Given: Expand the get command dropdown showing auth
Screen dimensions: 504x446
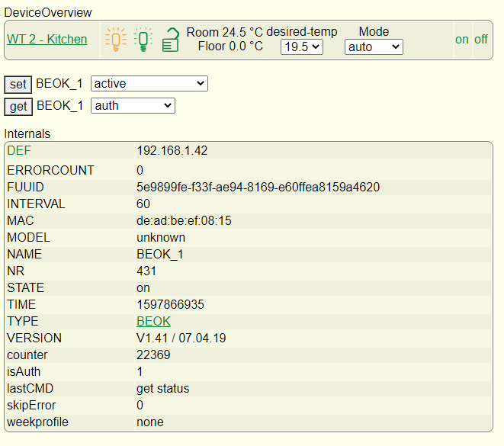Looking at the screenshot, I should (x=133, y=106).
